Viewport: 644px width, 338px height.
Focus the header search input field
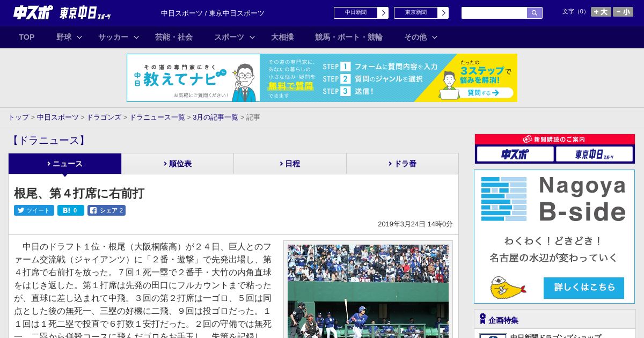tap(494, 13)
